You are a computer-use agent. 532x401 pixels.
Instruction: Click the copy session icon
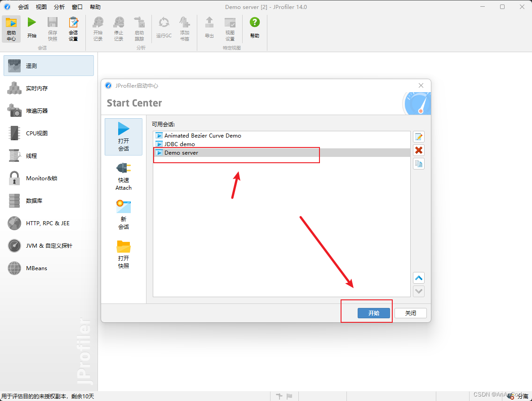pos(419,164)
